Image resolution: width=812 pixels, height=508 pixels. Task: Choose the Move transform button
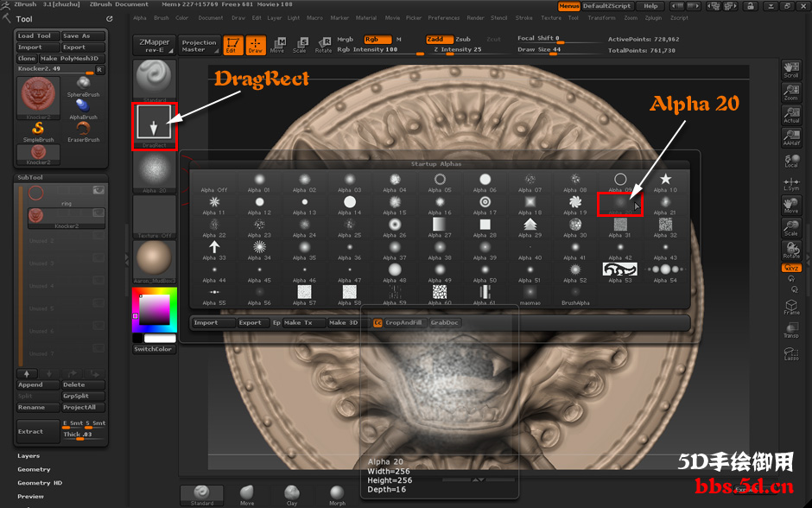point(277,45)
